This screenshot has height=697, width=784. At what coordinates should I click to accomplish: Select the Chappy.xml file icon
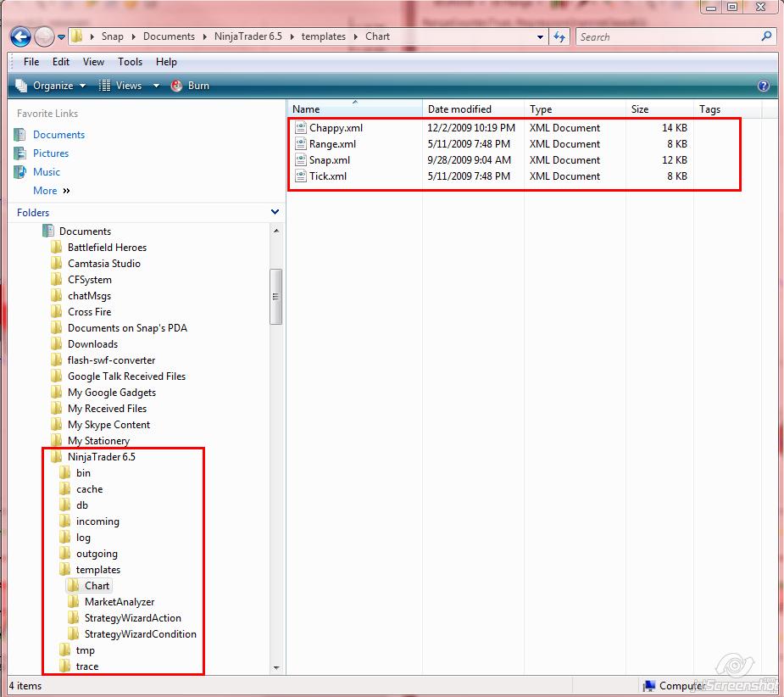[301, 127]
